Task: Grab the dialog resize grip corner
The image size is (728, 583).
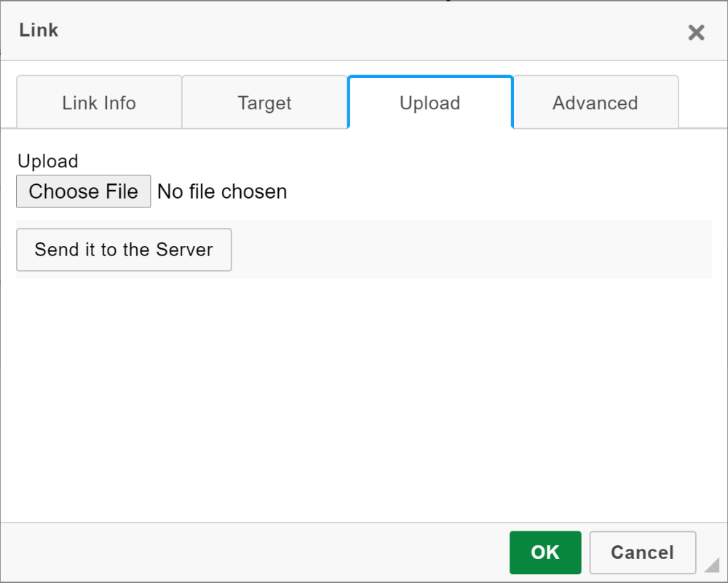Action: [713, 565]
